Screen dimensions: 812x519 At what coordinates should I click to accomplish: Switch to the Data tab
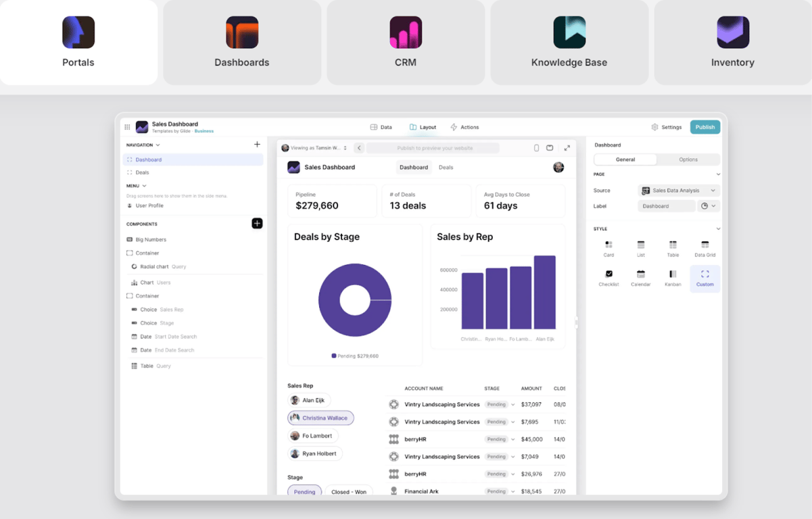[x=381, y=127]
